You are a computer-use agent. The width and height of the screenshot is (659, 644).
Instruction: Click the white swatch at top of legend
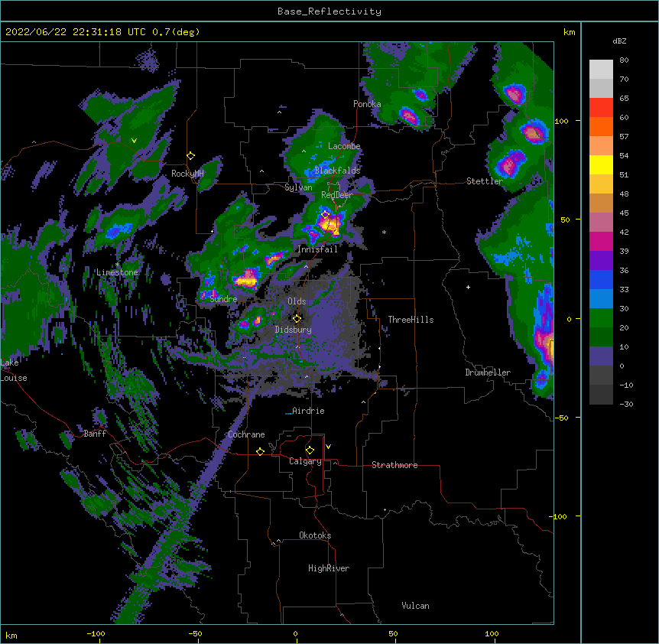(601, 70)
